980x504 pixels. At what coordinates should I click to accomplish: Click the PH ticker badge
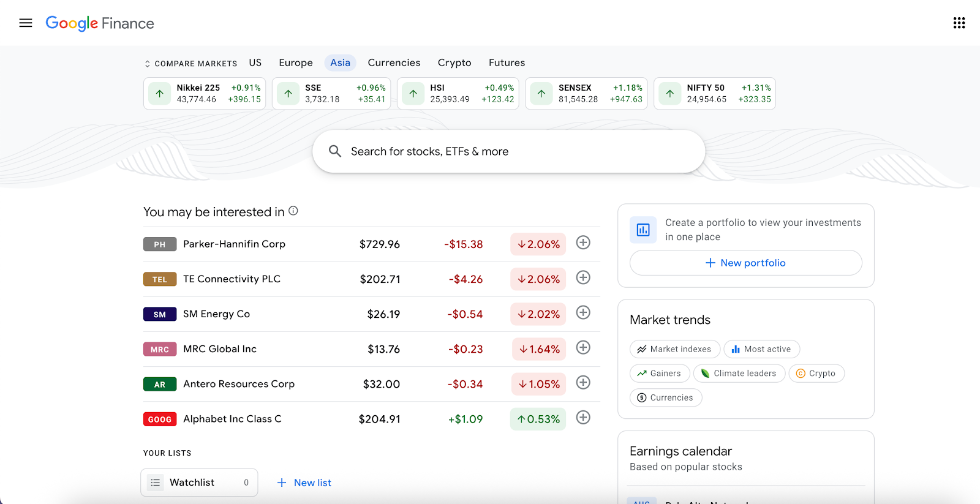tap(160, 244)
